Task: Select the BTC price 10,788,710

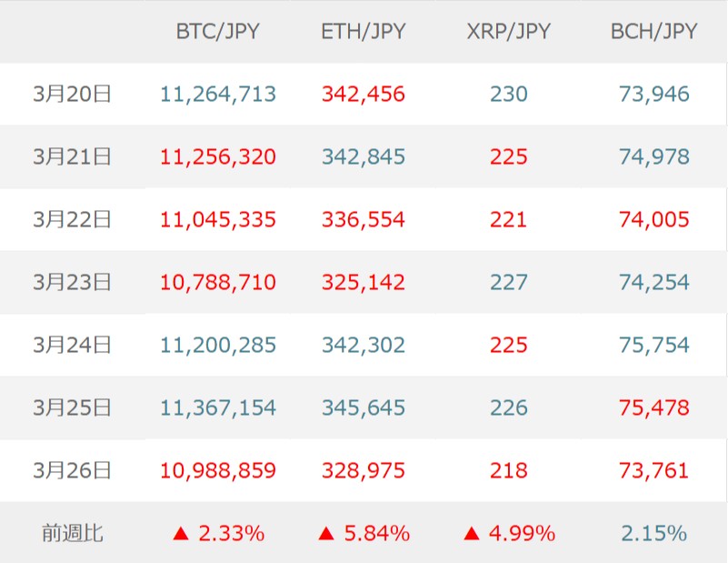Action: tap(218, 282)
